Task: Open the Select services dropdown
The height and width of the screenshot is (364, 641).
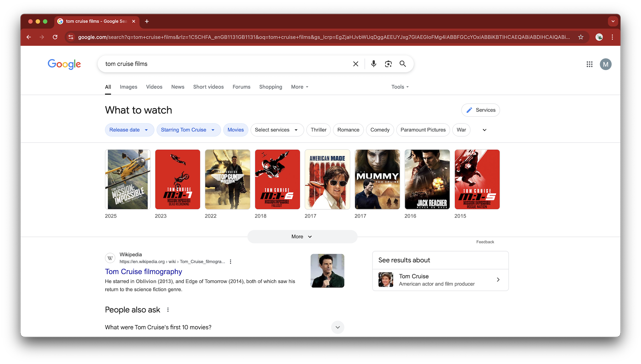Action: click(x=277, y=130)
